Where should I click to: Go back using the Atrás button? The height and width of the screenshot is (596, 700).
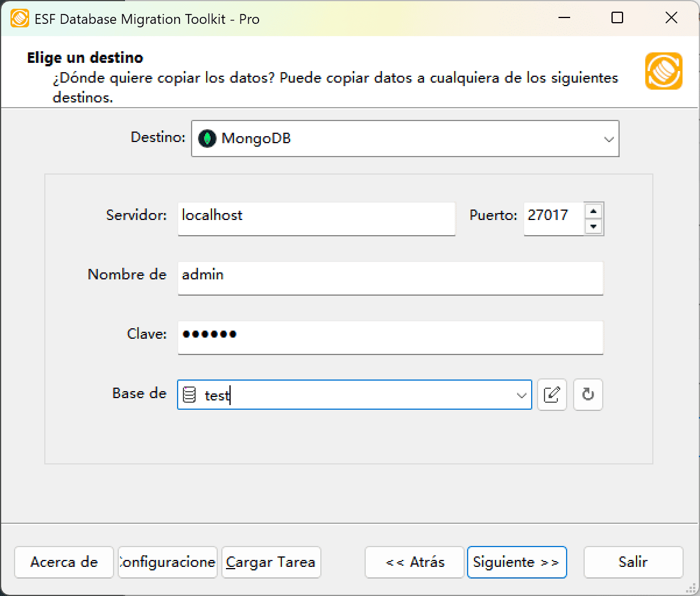tap(414, 562)
